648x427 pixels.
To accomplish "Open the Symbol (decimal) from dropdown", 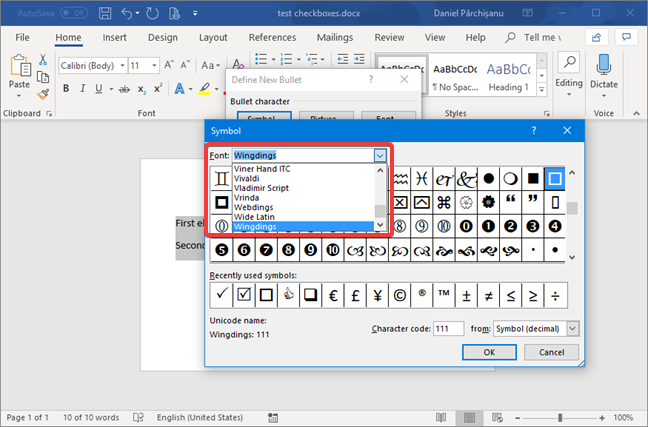I will coord(572,329).
